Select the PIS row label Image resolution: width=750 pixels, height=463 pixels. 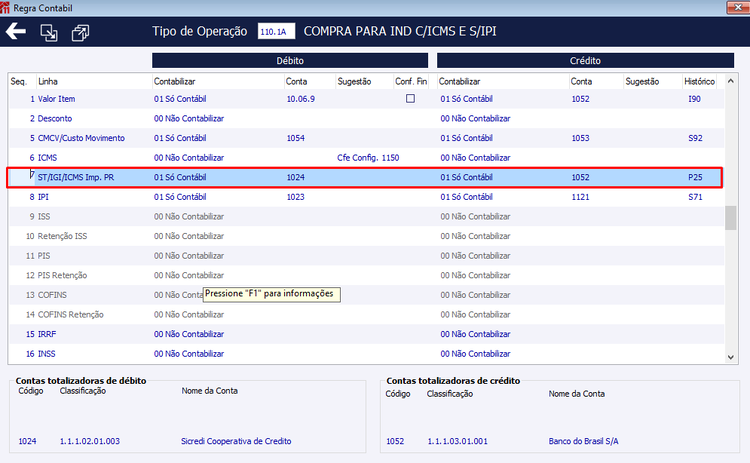pos(44,256)
